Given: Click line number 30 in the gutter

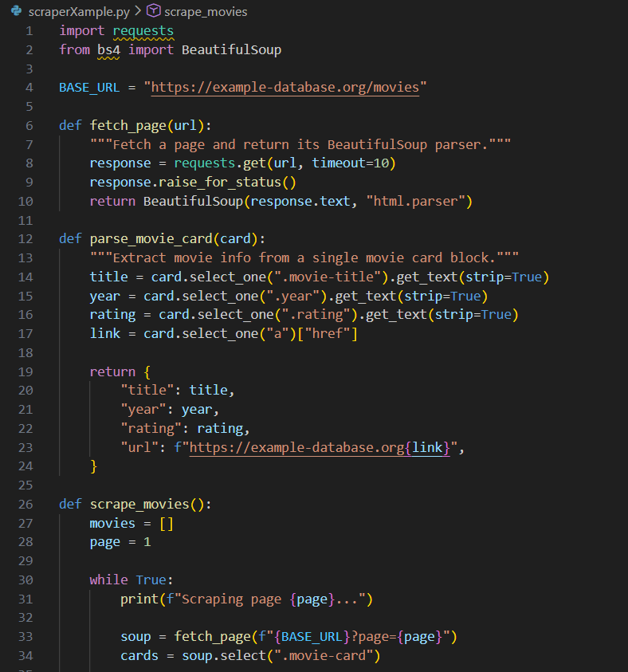Looking at the screenshot, I should [x=29, y=580].
